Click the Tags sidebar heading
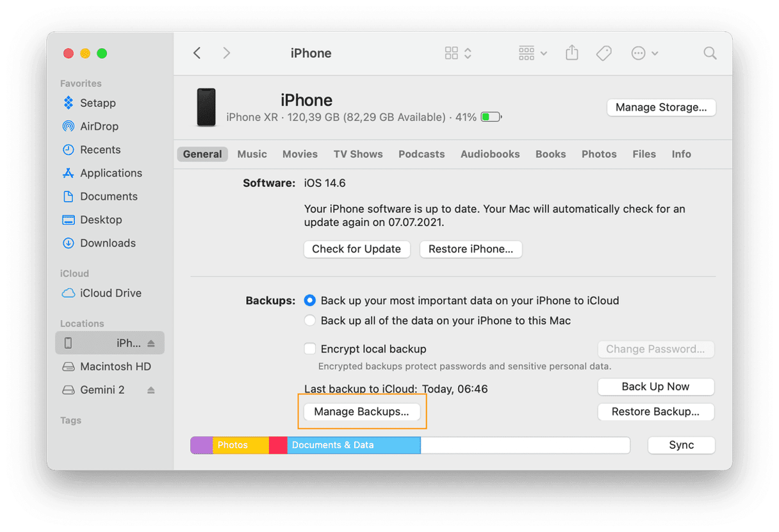 [70, 421]
